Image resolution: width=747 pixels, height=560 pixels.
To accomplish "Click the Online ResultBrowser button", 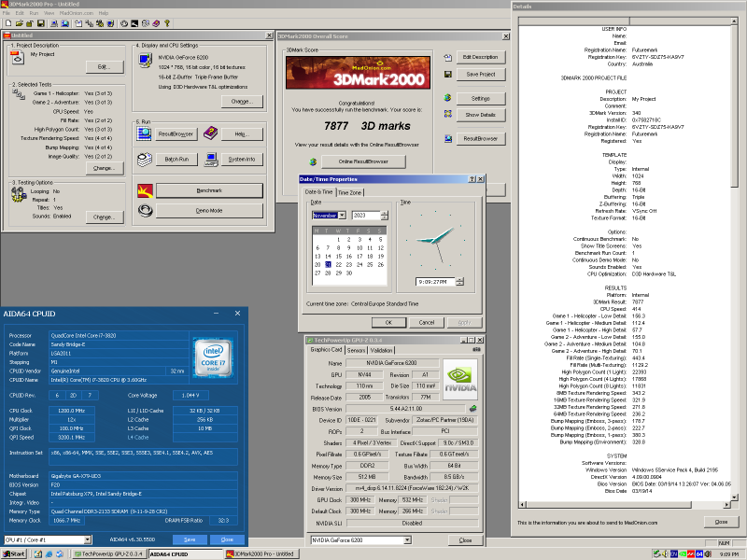I will 363,161.
